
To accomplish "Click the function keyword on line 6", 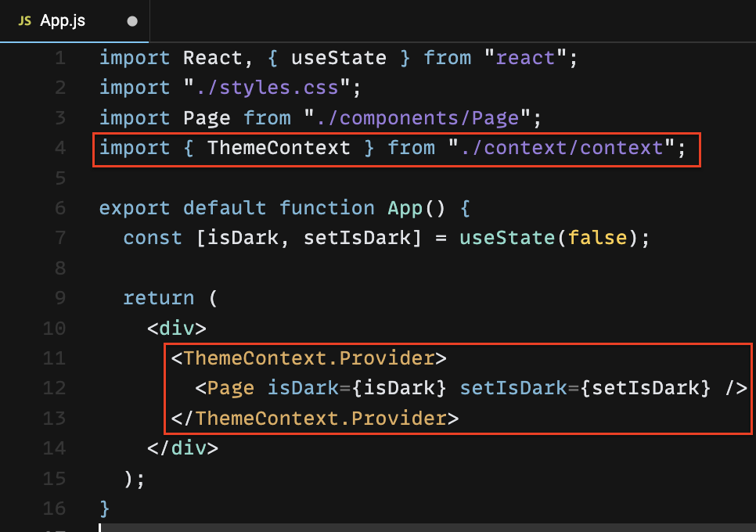I will (327, 208).
